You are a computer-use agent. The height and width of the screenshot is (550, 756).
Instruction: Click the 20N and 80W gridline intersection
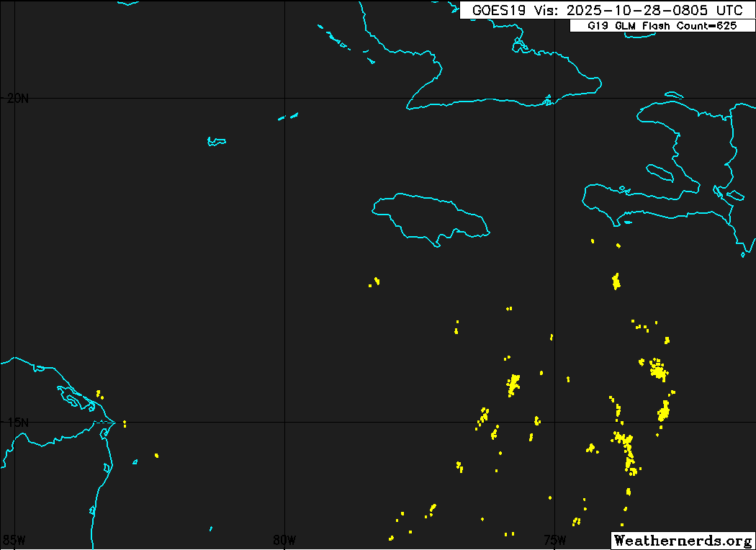click(x=285, y=98)
